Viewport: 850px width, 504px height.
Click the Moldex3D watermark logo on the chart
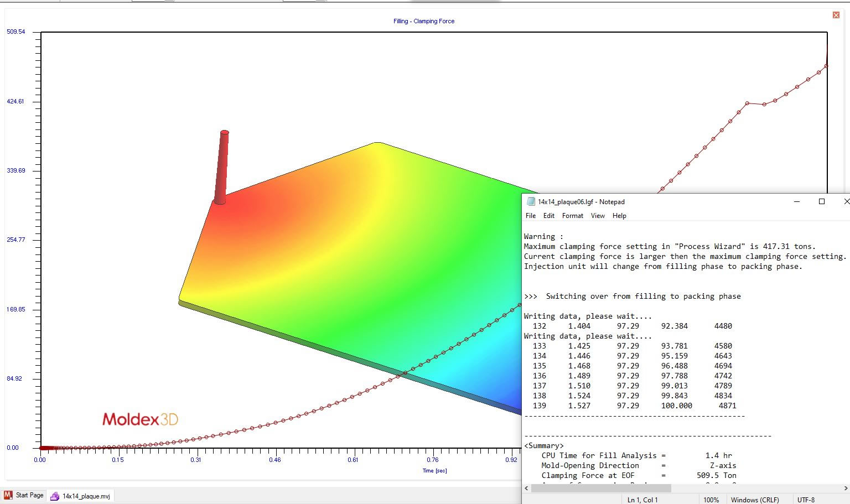coord(141,419)
